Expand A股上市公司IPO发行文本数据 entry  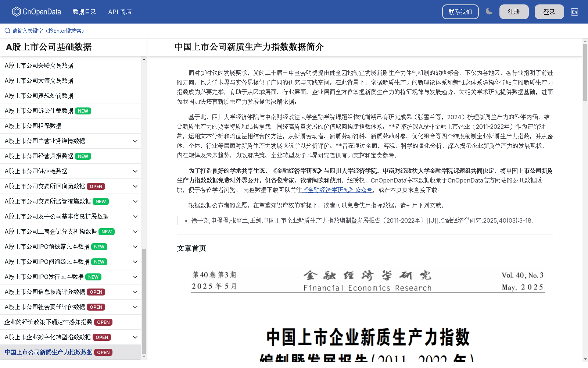point(135,277)
